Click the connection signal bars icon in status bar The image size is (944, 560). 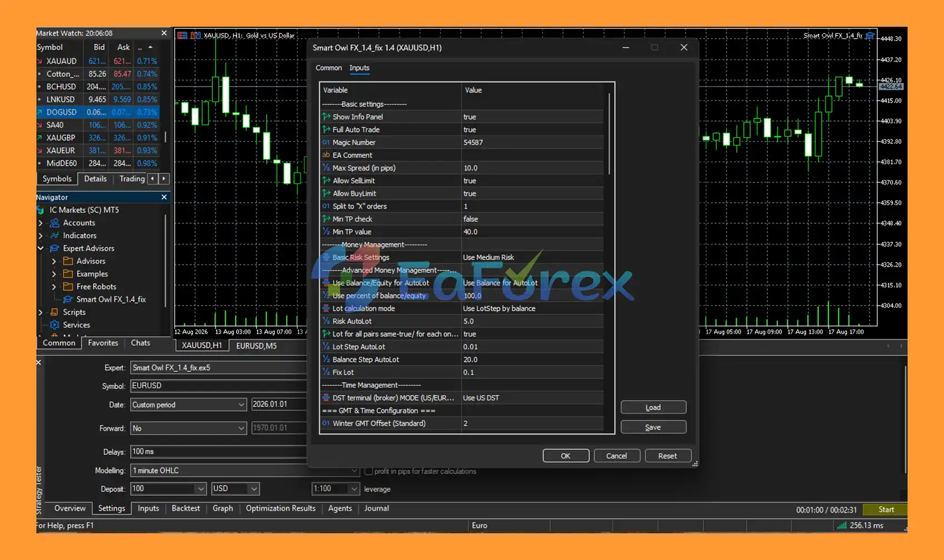click(x=842, y=526)
